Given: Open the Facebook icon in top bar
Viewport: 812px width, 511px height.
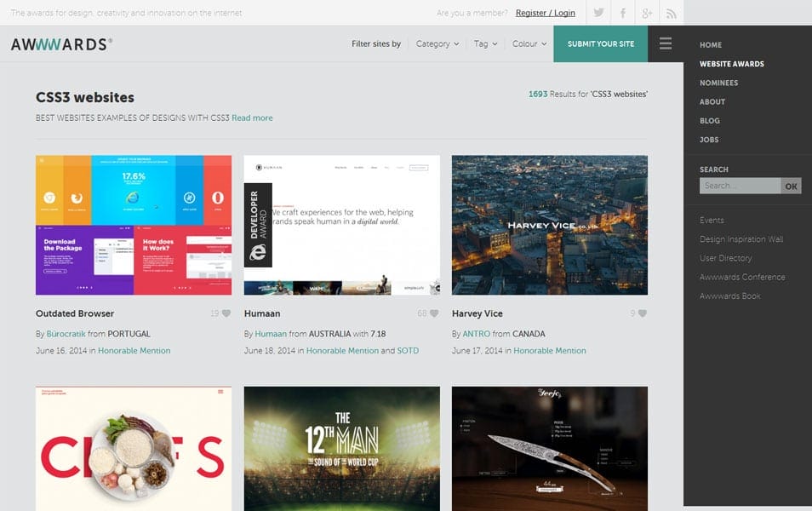Looking at the screenshot, I should 623,13.
